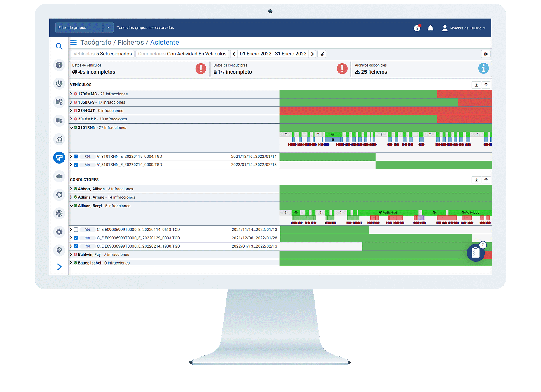Click the driver data red warning icon
The image size is (541, 392).
point(342,69)
